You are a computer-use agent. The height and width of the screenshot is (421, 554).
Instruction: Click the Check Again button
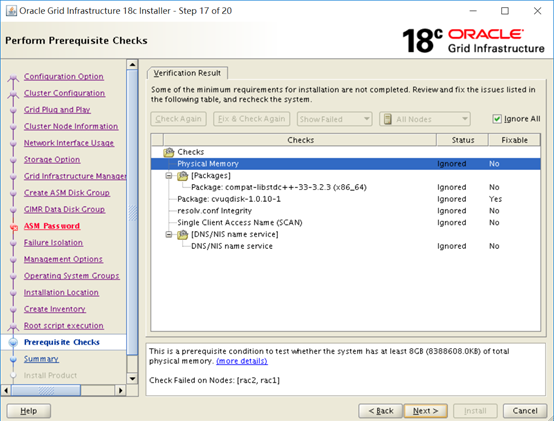point(178,119)
